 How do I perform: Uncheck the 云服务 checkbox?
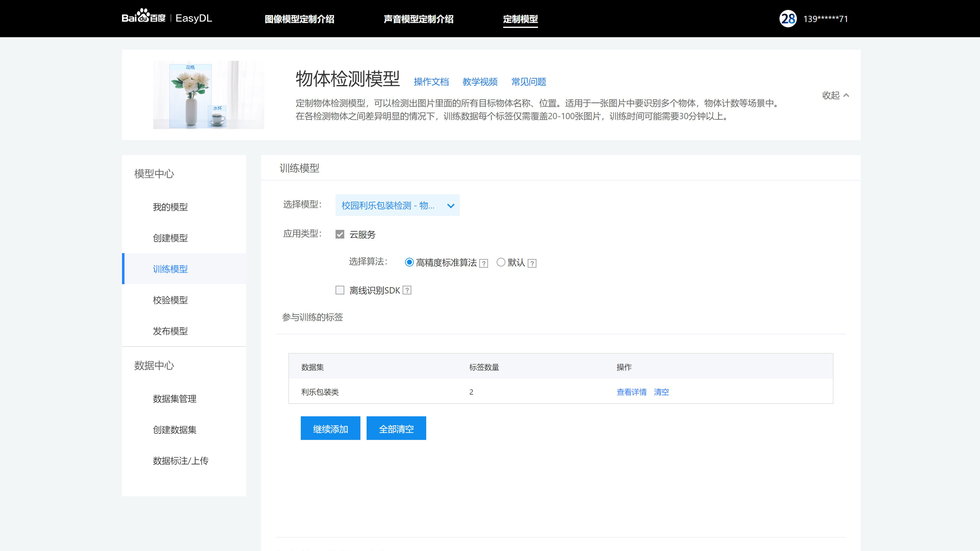tap(340, 234)
